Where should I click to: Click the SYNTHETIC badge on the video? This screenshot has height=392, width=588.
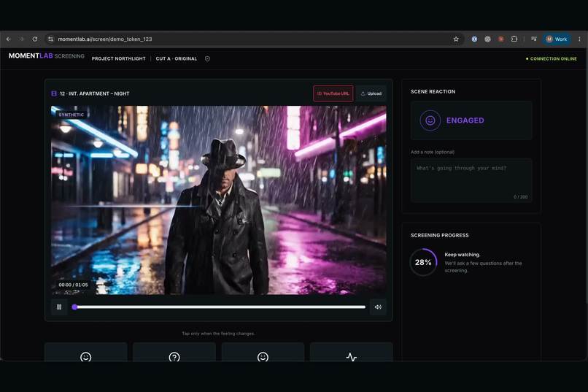tap(71, 115)
